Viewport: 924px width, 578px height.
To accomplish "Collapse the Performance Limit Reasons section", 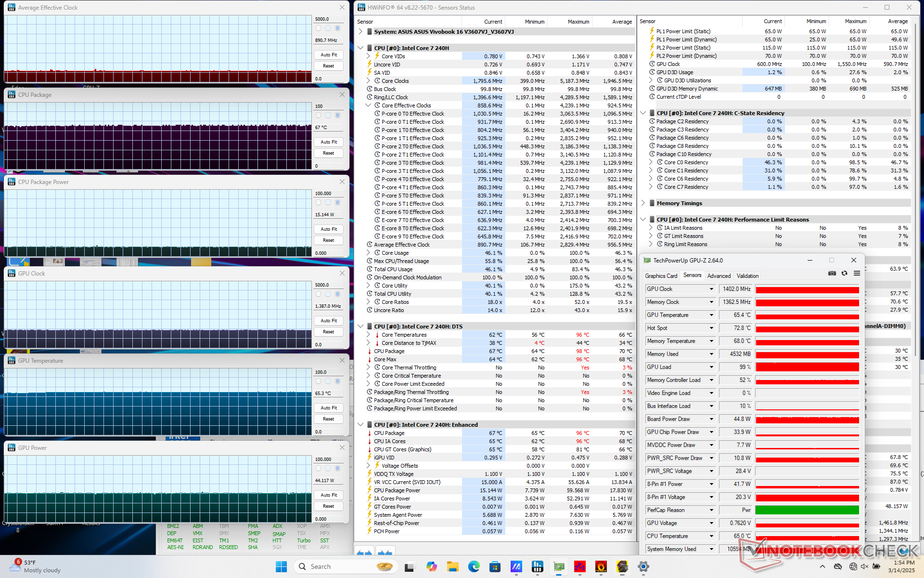I will click(x=643, y=220).
